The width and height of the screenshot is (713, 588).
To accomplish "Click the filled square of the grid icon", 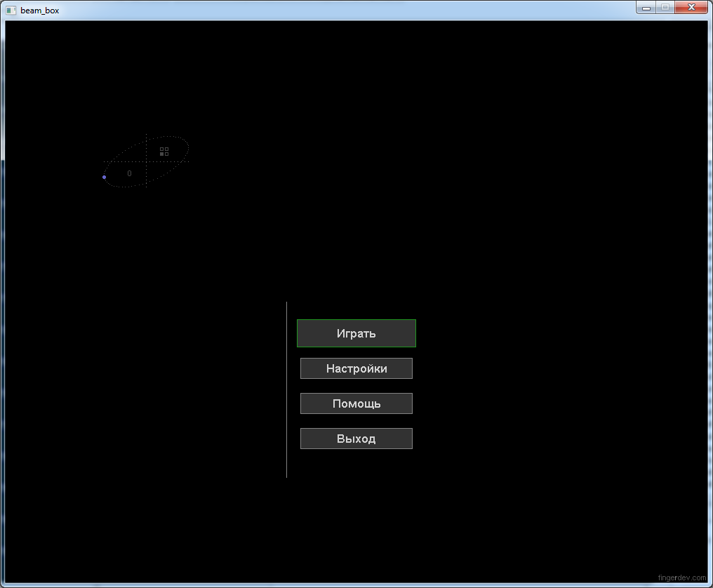I will (x=162, y=153).
